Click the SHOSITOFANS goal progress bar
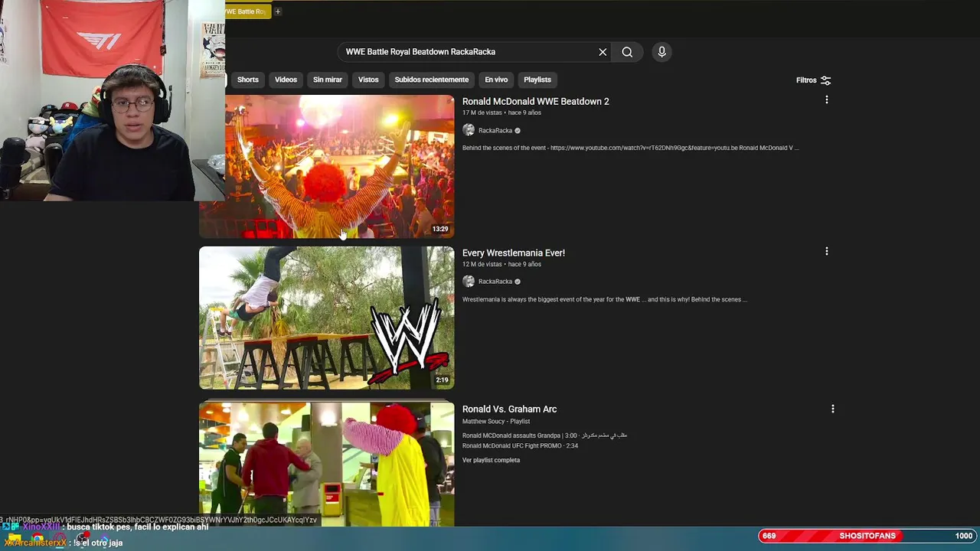The height and width of the screenshot is (551, 980). 867,536
